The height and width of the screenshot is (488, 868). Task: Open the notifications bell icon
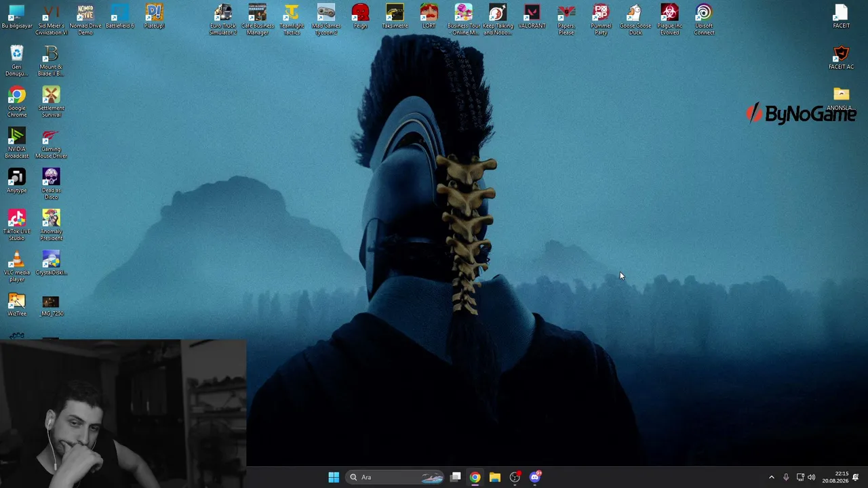(x=856, y=477)
